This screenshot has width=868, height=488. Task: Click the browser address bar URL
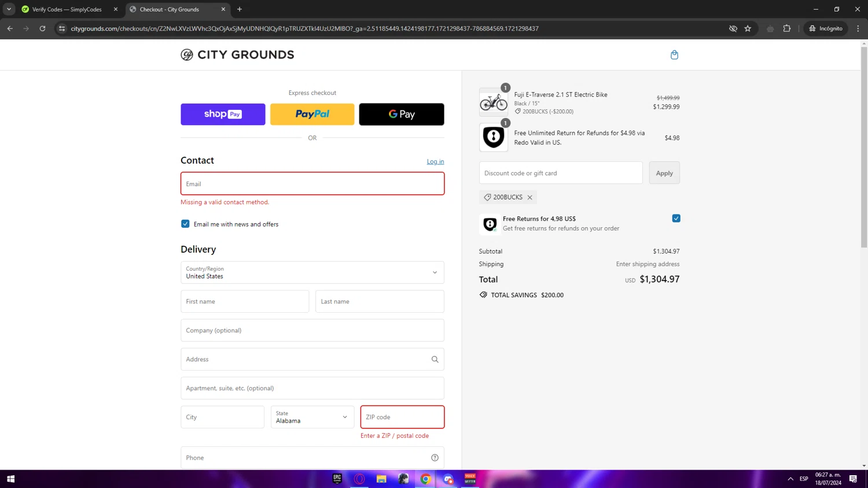(x=304, y=28)
